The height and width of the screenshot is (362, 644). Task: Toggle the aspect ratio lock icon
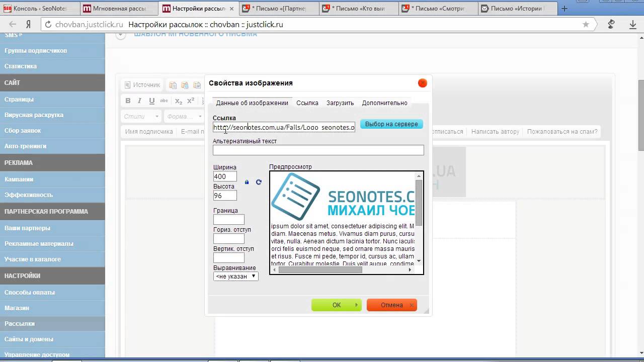click(x=247, y=182)
